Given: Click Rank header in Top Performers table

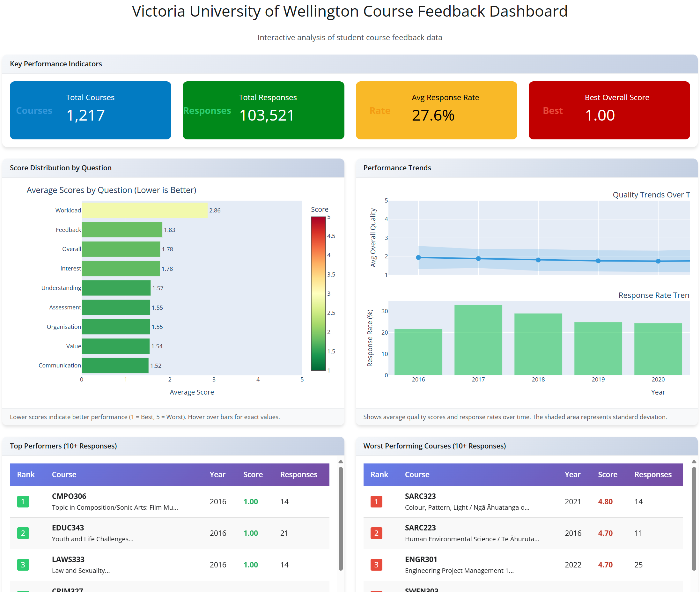Looking at the screenshot, I should pos(26,475).
